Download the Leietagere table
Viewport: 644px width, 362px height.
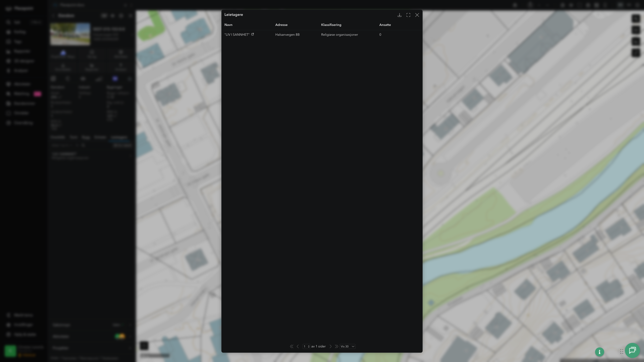pos(399,15)
